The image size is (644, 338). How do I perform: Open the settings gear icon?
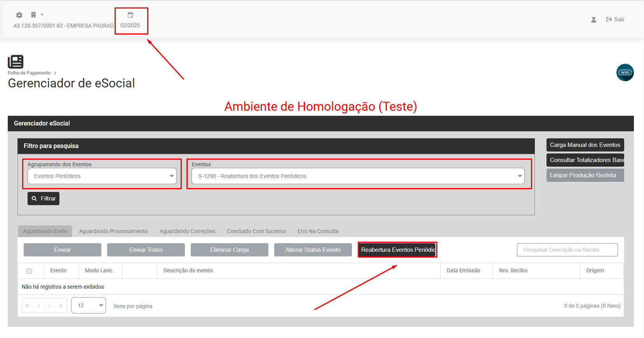coord(19,15)
